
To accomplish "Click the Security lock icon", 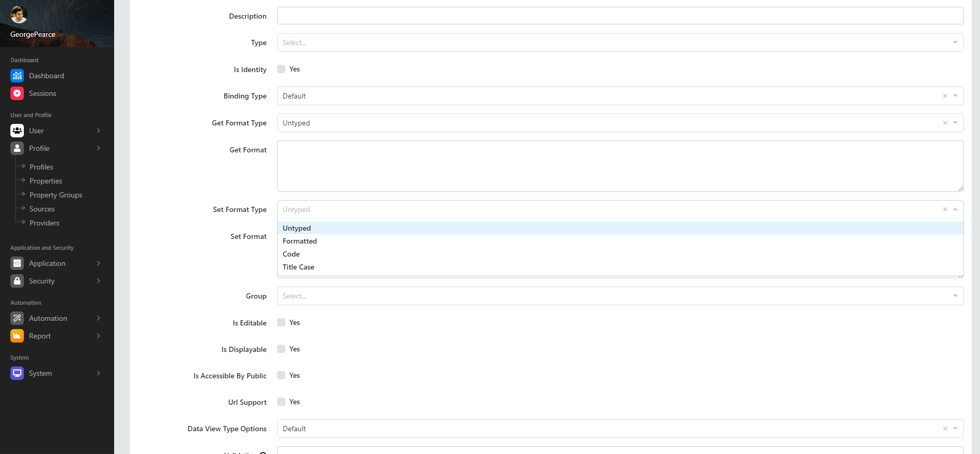I will point(17,281).
